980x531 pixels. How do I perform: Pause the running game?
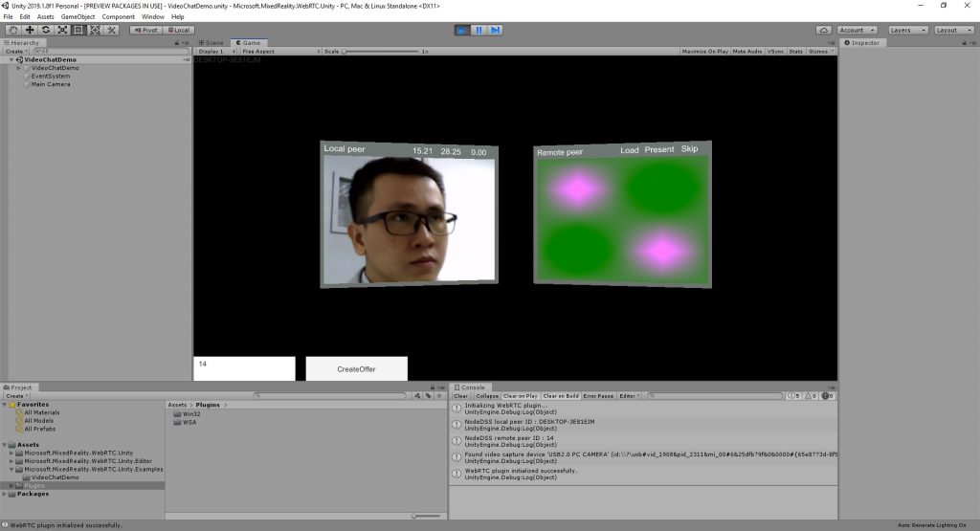pos(479,30)
